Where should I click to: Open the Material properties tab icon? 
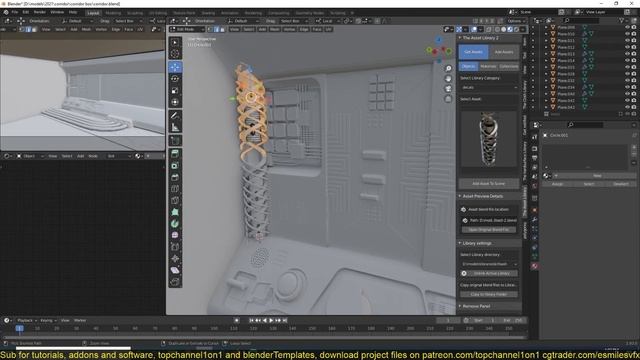[535, 266]
